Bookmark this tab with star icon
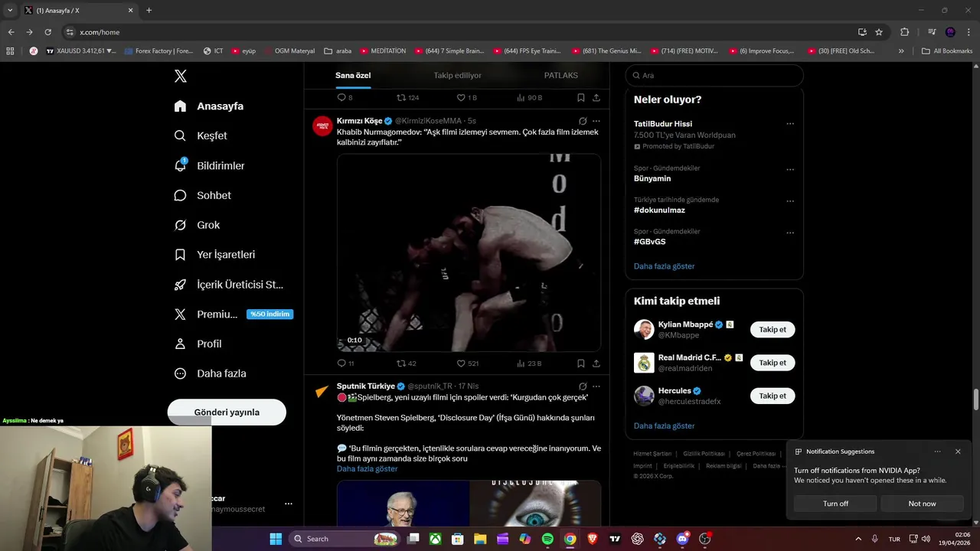Viewport: 980px width, 551px height. click(x=879, y=32)
